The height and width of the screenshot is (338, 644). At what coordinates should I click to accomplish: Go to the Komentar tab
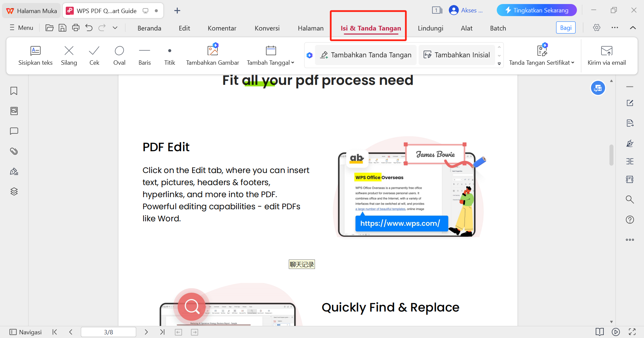pos(222,28)
